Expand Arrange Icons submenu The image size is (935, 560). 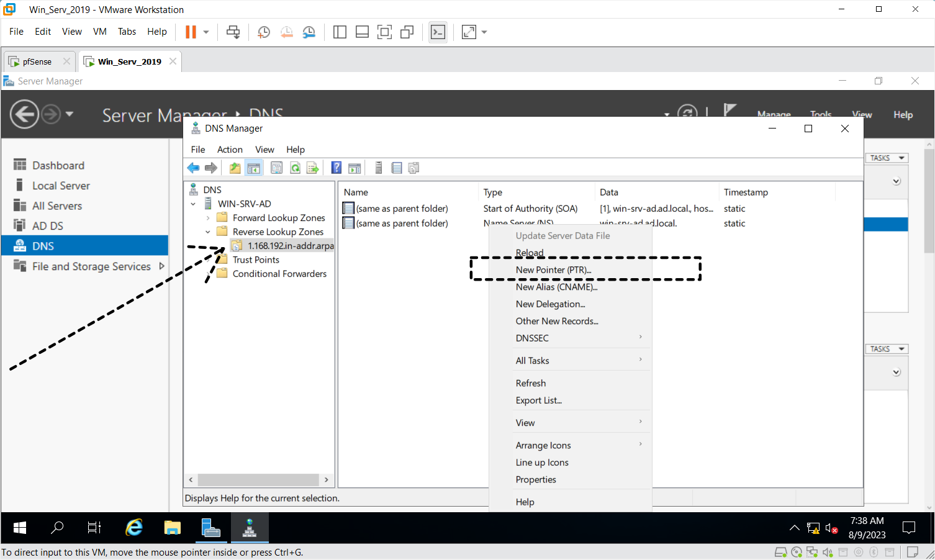tap(641, 444)
